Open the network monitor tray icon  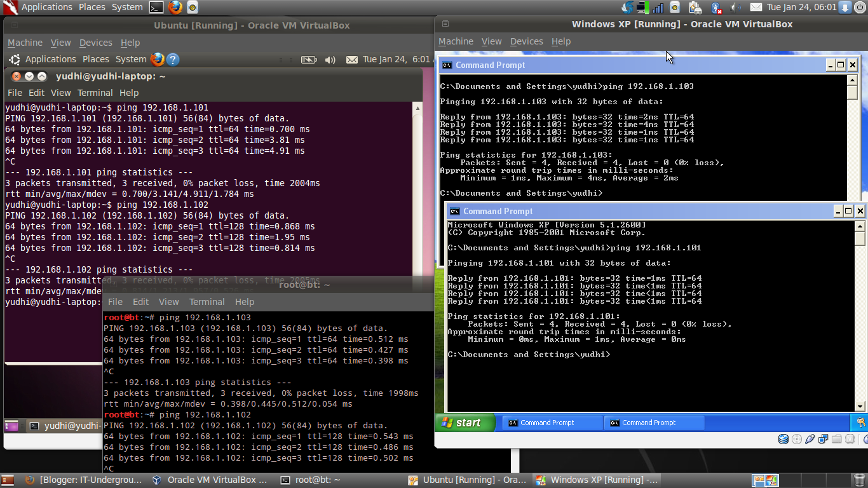click(x=643, y=7)
